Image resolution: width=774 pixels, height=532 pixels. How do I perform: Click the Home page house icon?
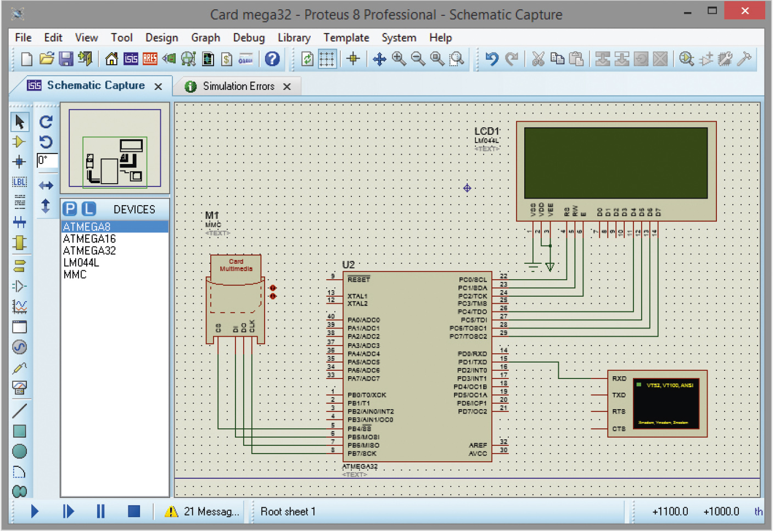(111, 59)
